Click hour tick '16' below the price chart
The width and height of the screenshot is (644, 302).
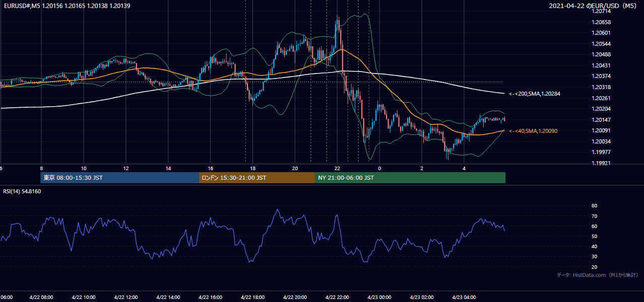point(211,169)
